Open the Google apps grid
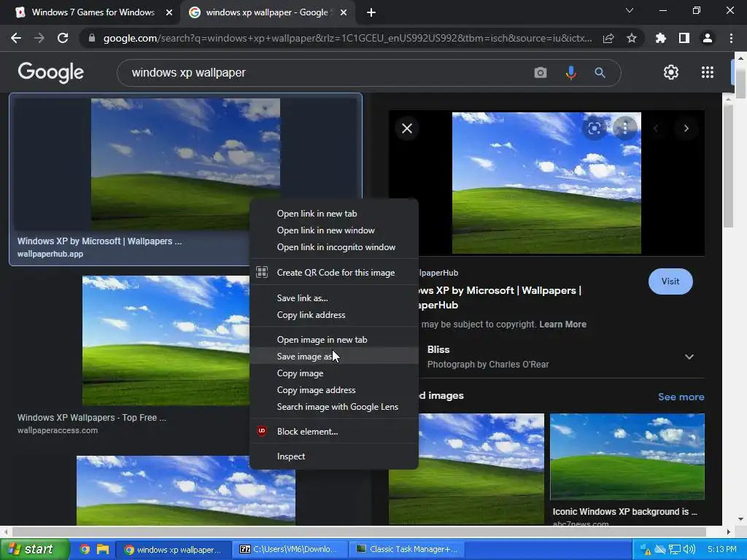The image size is (747, 560). coord(708,72)
